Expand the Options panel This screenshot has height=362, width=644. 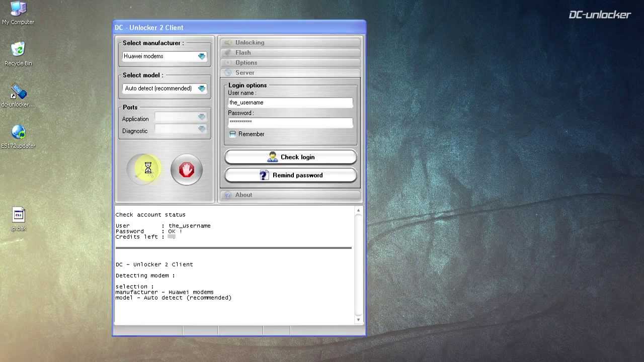[290, 63]
